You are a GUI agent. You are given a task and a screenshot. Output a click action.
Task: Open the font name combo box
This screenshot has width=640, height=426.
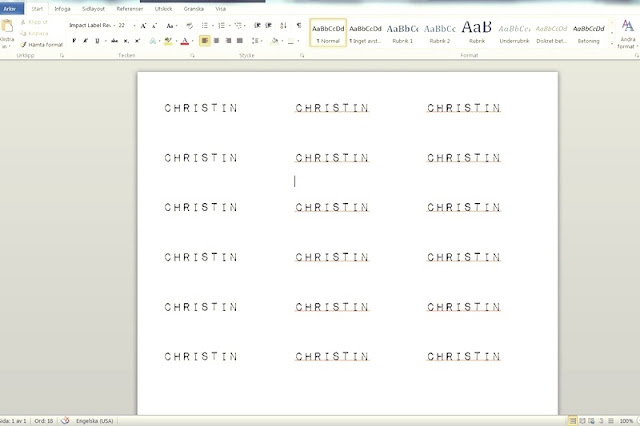[x=92, y=25]
